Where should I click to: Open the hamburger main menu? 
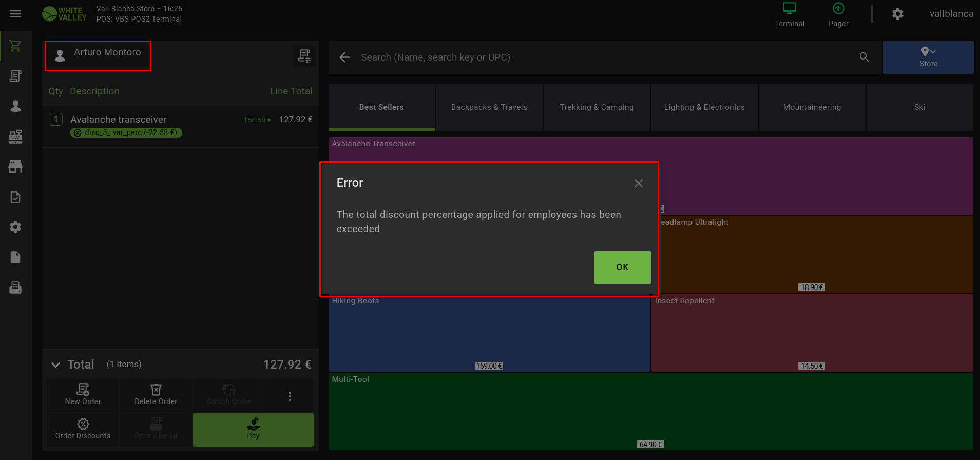(x=15, y=14)
